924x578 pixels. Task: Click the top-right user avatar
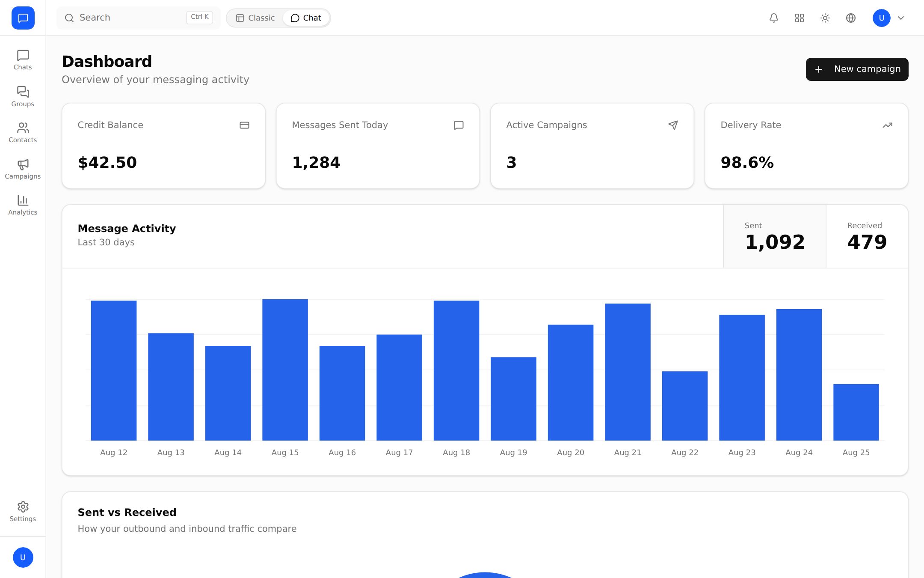coord(882,18)
